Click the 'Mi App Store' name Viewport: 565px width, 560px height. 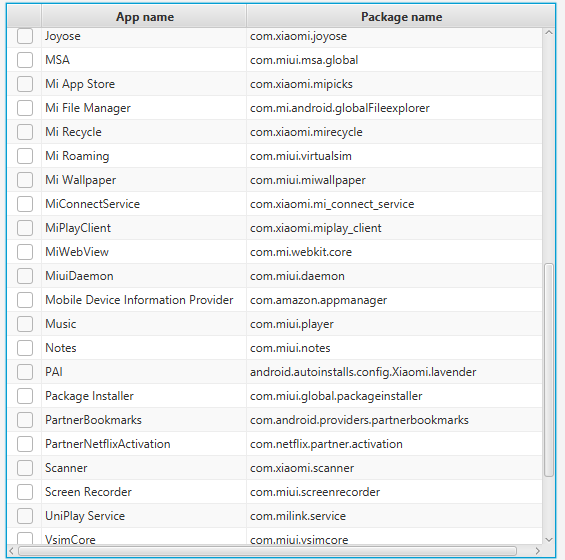point(80,84)
